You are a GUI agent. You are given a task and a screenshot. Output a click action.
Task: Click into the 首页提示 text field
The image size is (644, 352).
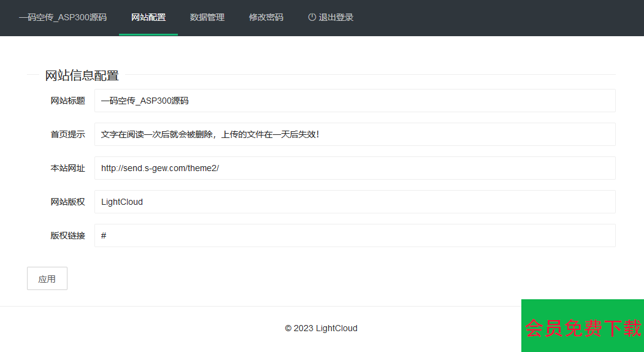point(355,134)
